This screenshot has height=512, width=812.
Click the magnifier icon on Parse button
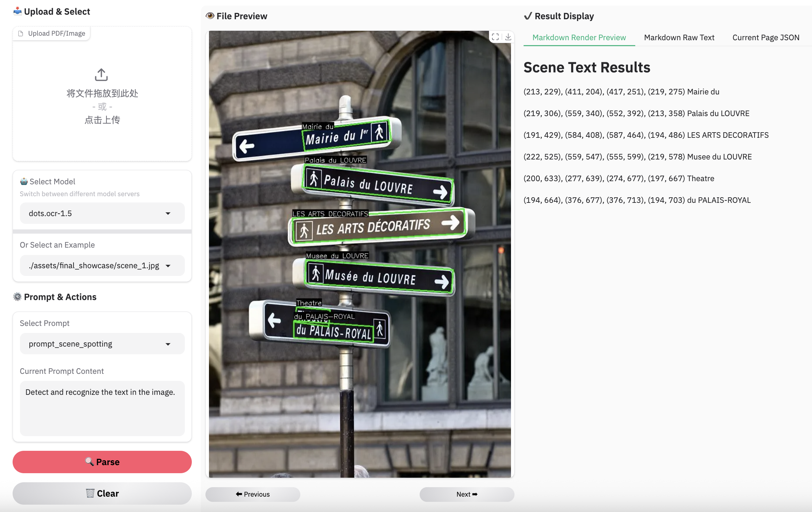(x=90, y=462)
